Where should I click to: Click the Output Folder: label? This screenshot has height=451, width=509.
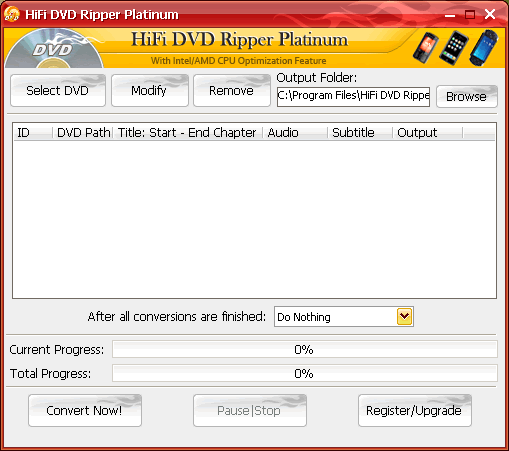coord(317,78)
